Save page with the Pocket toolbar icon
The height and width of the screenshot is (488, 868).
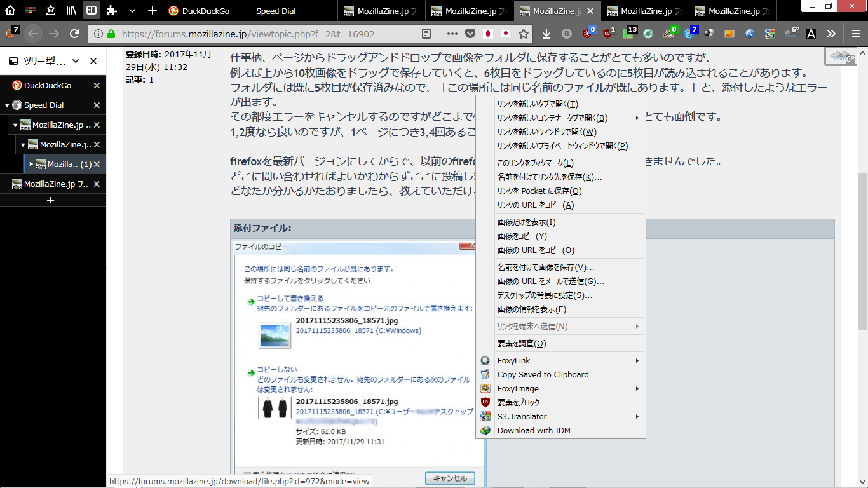click(x=470, y=34)
